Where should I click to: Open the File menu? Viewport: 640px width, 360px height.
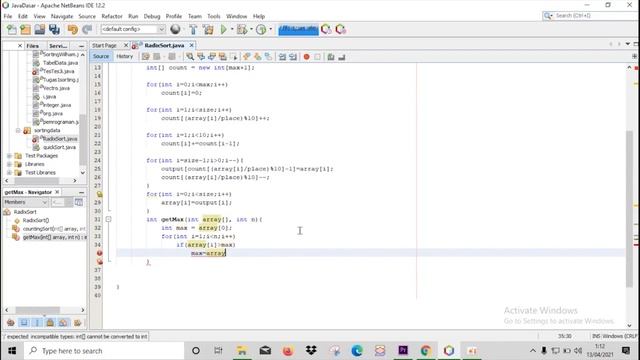pyautogui.click(x=8, y=16)
